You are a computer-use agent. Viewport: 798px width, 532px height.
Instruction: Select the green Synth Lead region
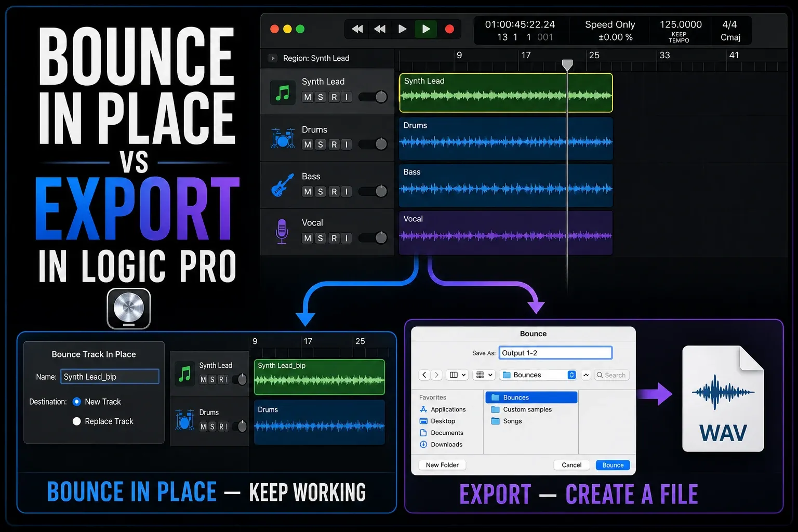[x=506, y=92]
